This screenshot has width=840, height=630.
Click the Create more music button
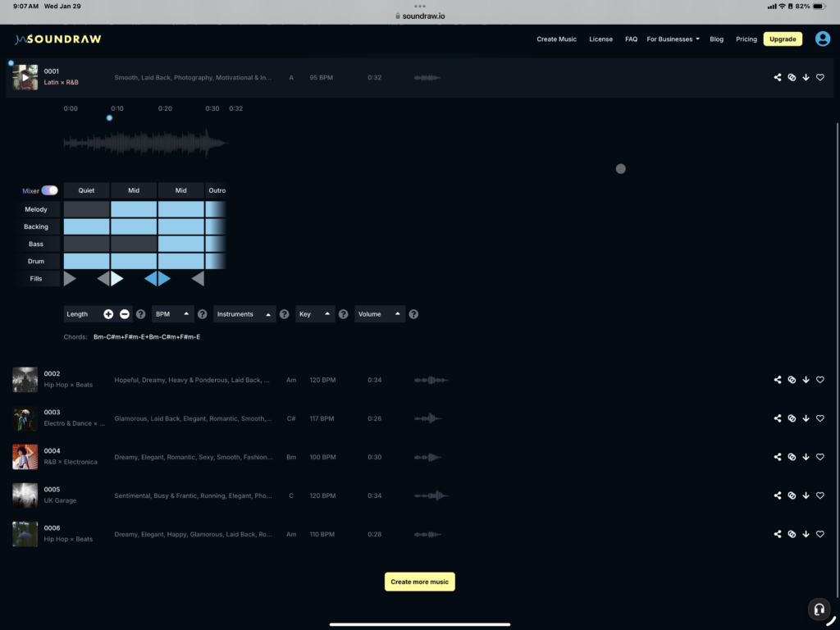tap(419, 582)
